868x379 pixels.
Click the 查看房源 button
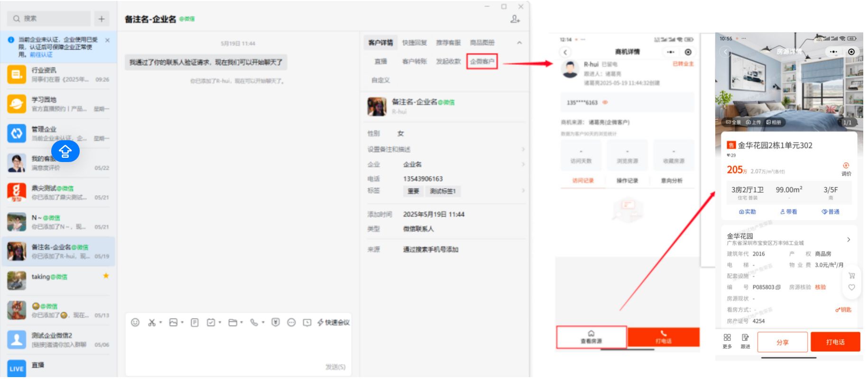tap(591, 337)
